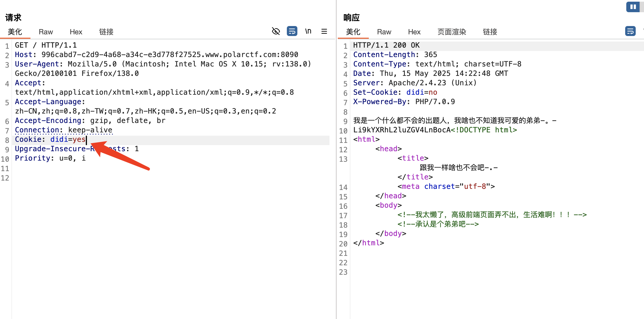Switch request view to Hex tab
The width and height of the screenshot is (644, 319).
point(76,32)
